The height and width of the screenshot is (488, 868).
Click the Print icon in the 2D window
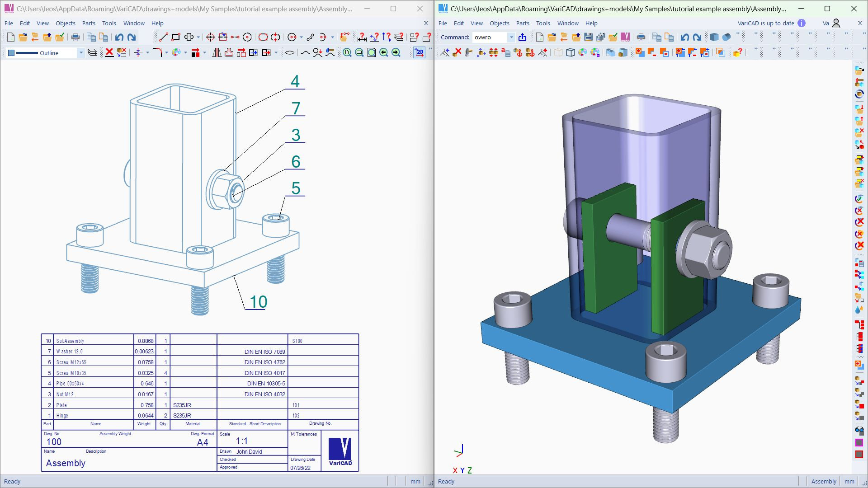(76, 38)
